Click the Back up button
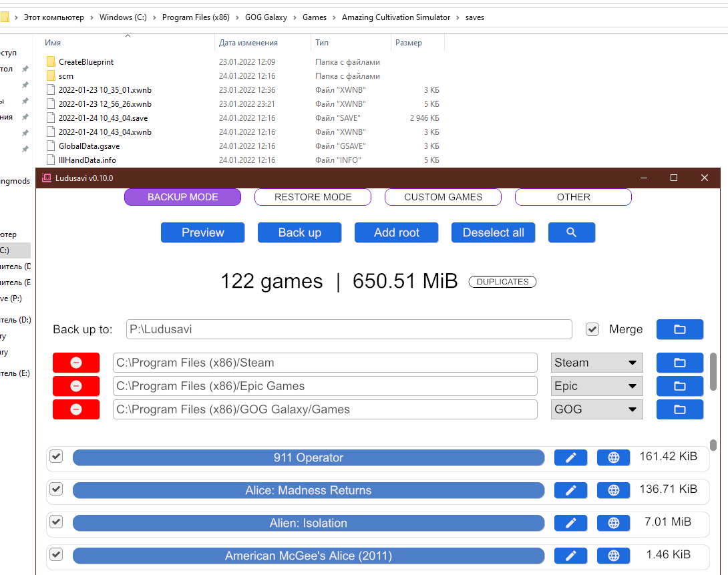728x575 pixels. click(x=299, y=232)
